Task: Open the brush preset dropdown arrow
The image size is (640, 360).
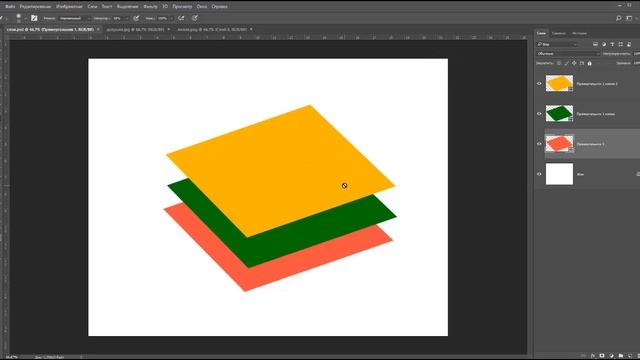Action: point(25,18)
